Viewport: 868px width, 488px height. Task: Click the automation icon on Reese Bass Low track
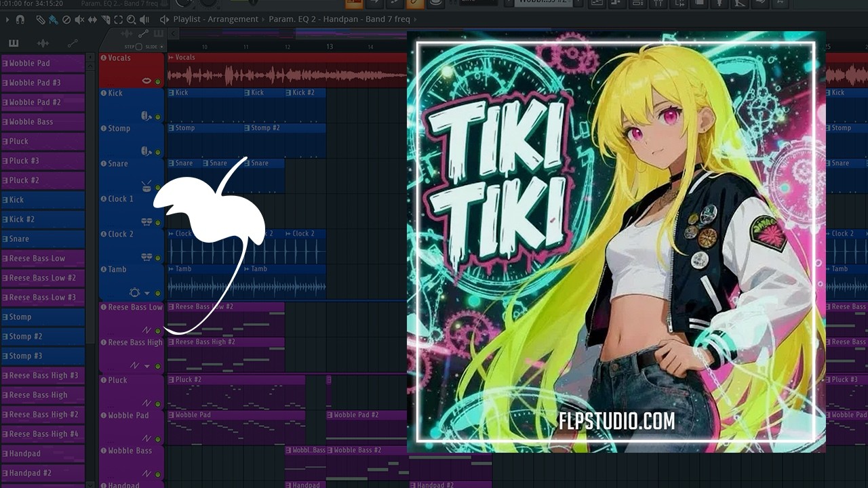coord(146,330)
